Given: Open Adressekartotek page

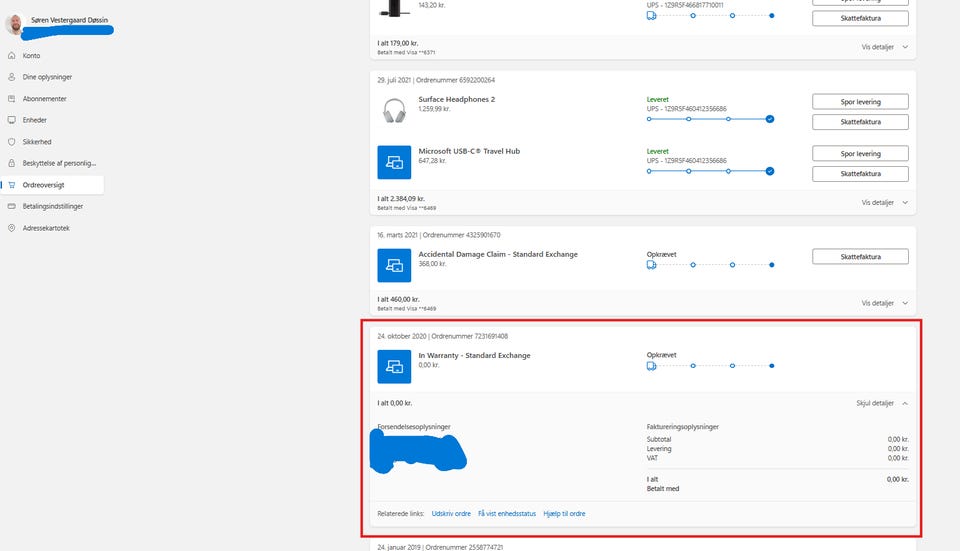Looking at the screenshot, I should [x=46, y=228].
